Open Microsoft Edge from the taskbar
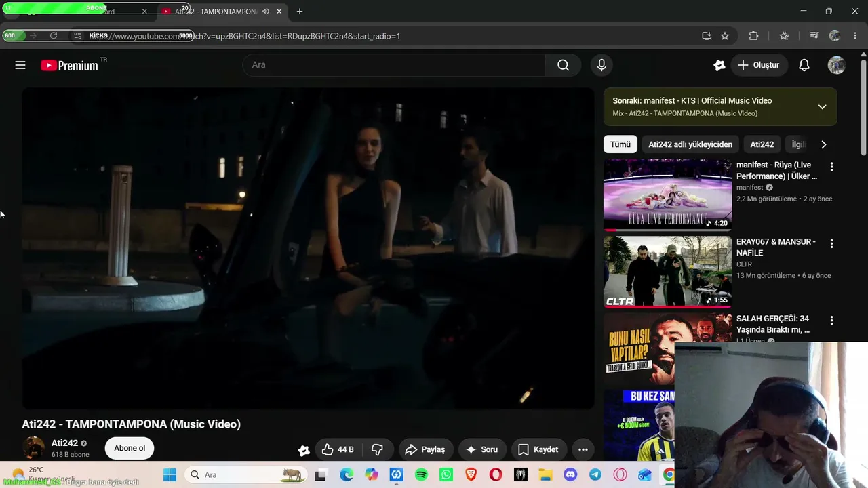This screenshot has height=488, width=868. point(347,475)
